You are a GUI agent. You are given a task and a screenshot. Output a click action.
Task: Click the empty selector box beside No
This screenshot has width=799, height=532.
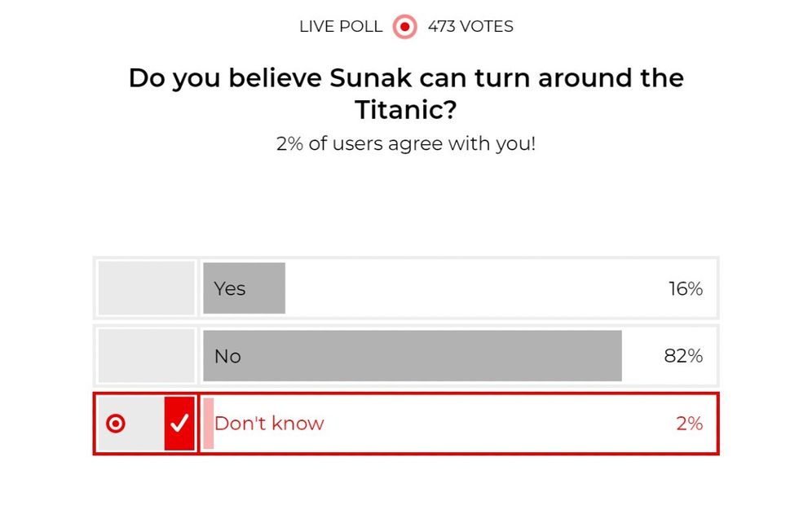(145, 355)
